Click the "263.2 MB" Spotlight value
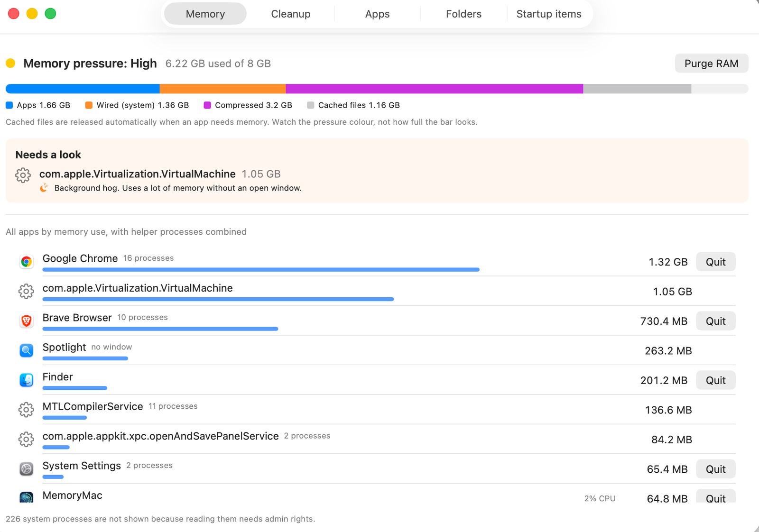The image size is (759, 532). (x=668, y=351)
